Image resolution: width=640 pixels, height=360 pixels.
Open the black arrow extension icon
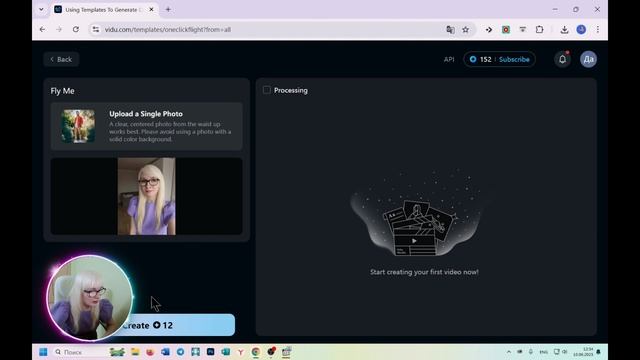[x=489, y=29]
